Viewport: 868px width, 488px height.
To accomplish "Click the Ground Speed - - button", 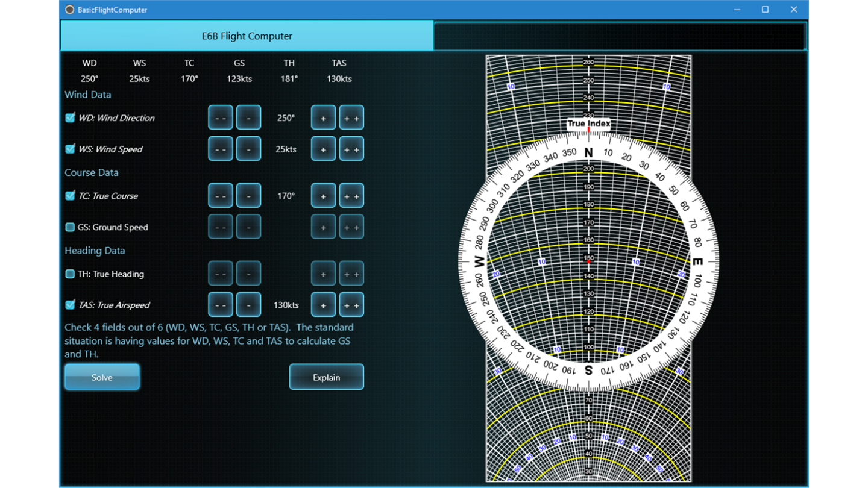I will coord(221,227).
